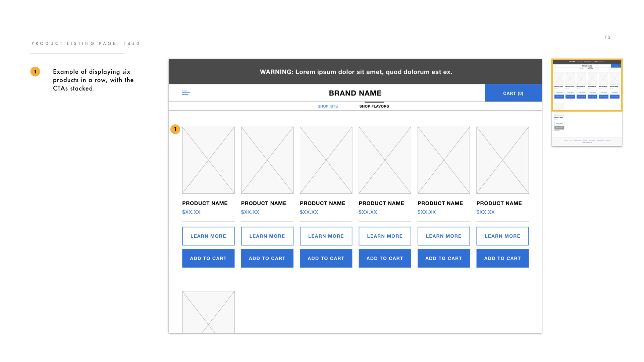Screen dimensions: 644x362
Task: Click the third PRODUCT NAME title
Action: click(x=323, y=203)
